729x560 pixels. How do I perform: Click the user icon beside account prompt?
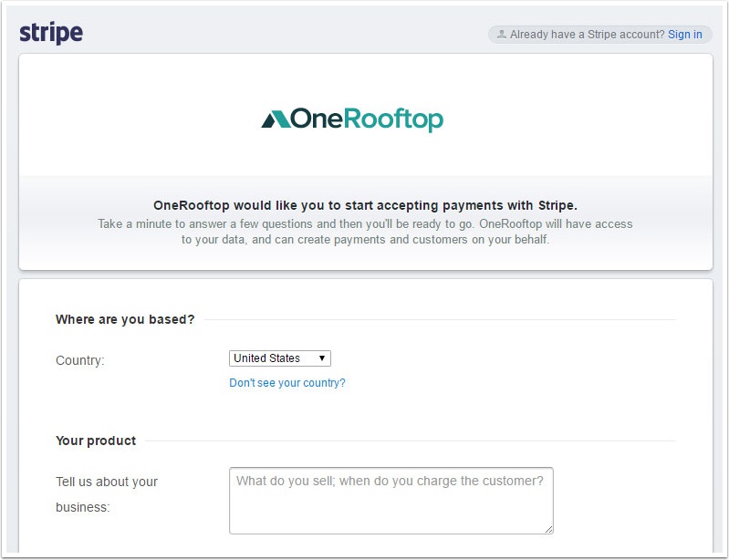[501, 35]
